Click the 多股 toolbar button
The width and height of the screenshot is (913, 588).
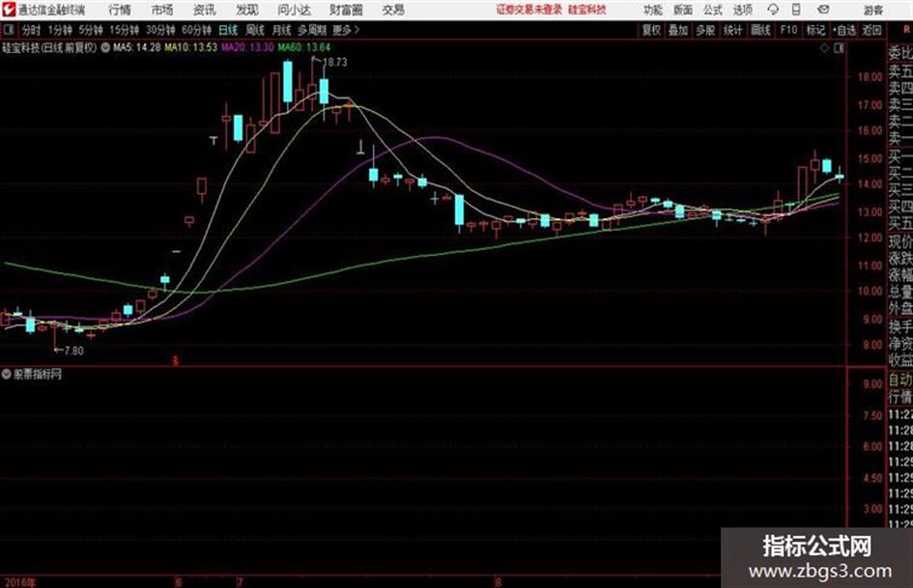point(705,30)
